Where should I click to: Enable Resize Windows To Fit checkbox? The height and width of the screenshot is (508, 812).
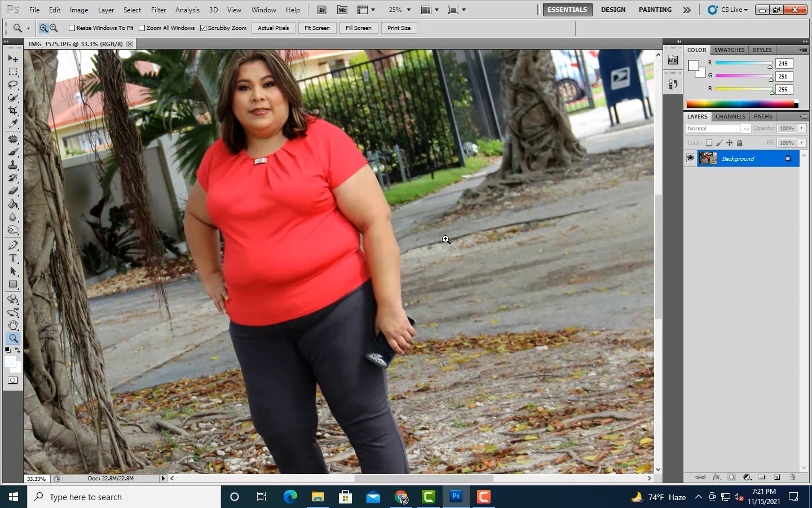(72, 28)
